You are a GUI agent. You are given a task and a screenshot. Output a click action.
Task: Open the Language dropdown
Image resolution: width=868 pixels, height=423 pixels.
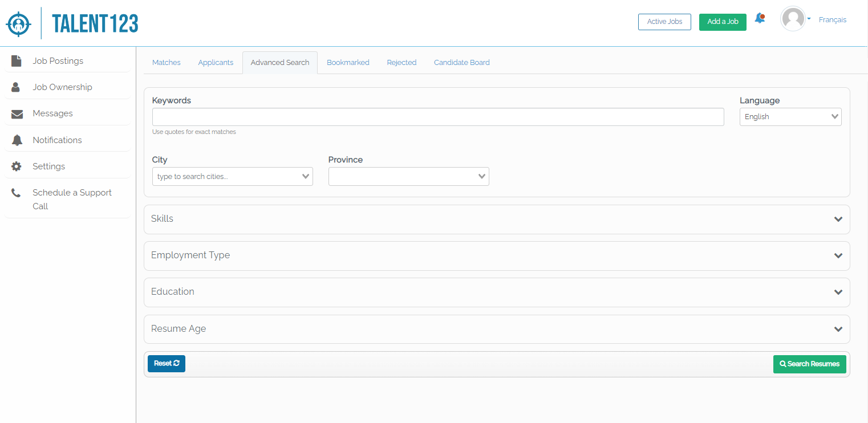pos(790,116)
